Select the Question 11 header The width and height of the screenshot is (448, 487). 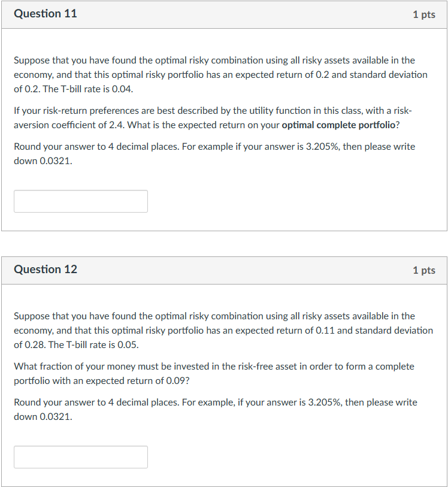[46, 14]
